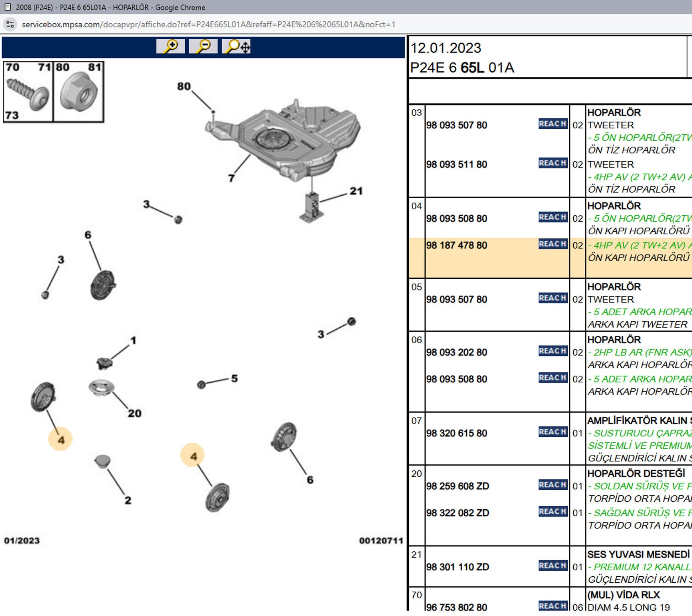
Task: Click callout number 5 in the diagram
Action: [x=234, y=379]
